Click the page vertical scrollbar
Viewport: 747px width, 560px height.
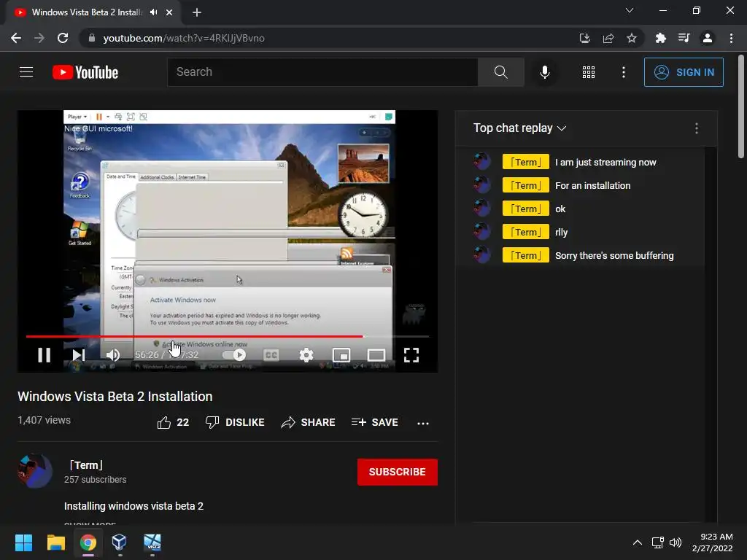click(x=741, y=107)
